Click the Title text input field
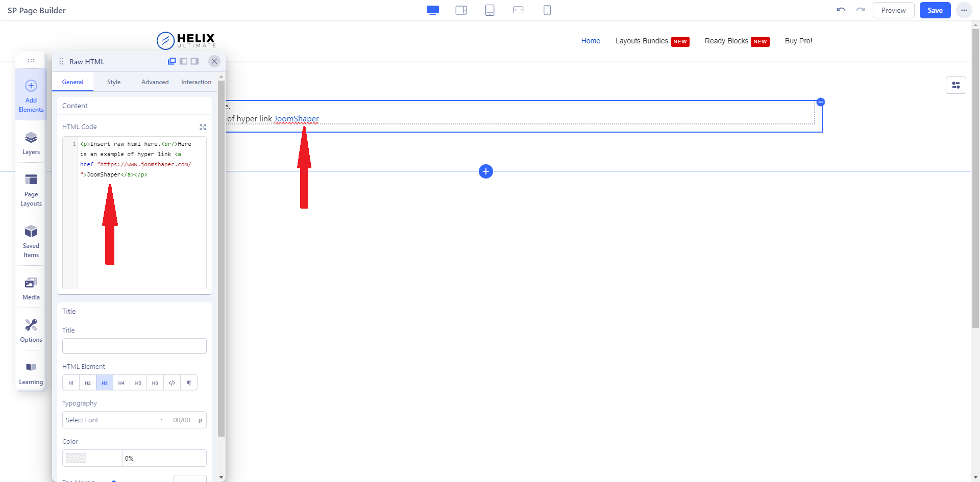Screen dimensions: 980x482 coord(134,346)
